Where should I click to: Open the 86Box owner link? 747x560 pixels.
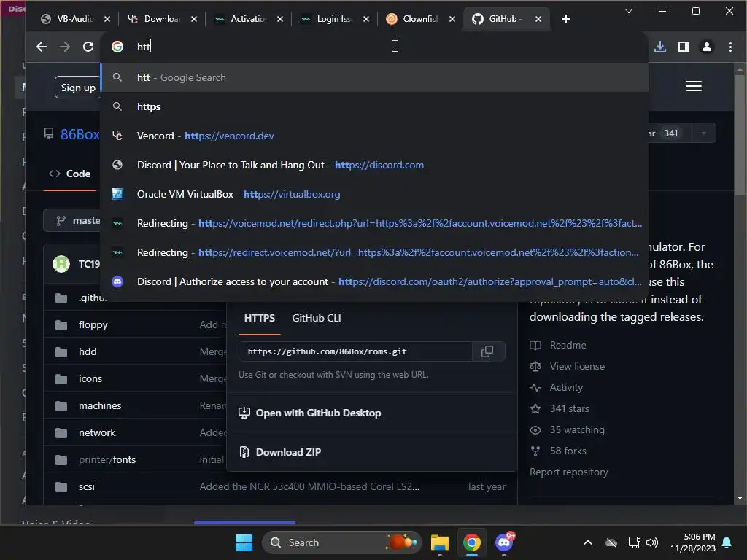coord(80,135)
